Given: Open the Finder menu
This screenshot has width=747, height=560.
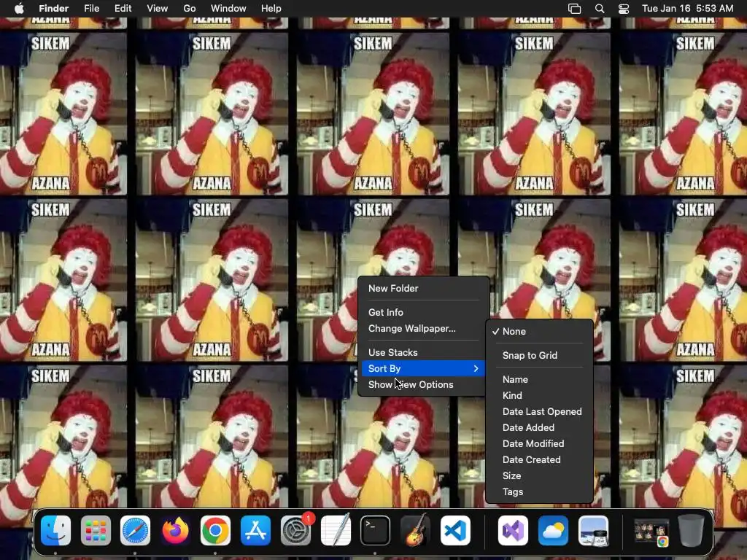Looking at the screenshot, I should (x=53, y=9).
